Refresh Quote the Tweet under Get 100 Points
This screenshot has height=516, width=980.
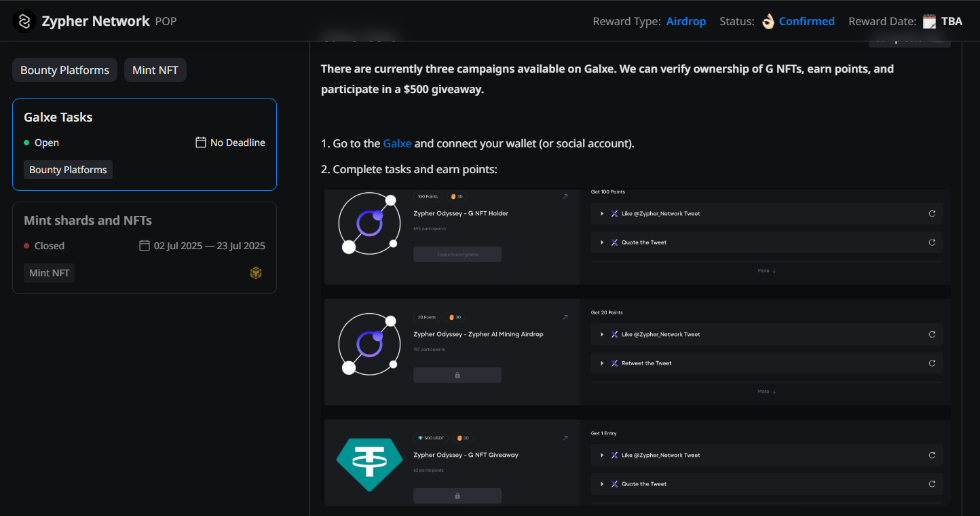pyautogui.click(x=932, y=242)
